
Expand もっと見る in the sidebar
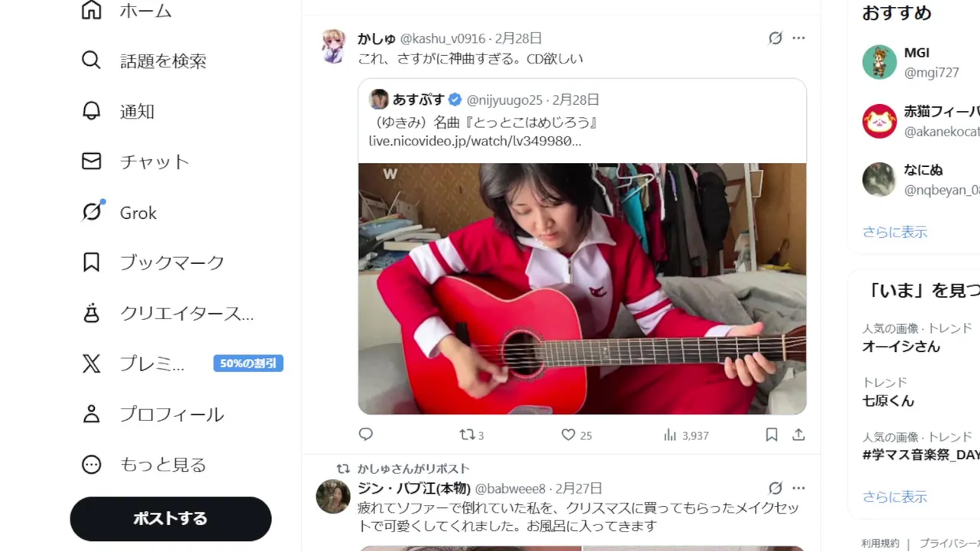144,465
